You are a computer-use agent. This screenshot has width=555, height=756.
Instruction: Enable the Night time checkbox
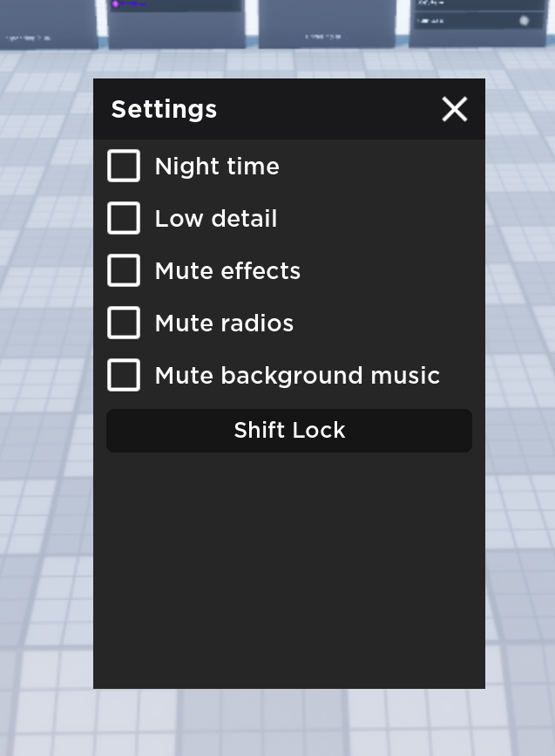pos(124,166)
